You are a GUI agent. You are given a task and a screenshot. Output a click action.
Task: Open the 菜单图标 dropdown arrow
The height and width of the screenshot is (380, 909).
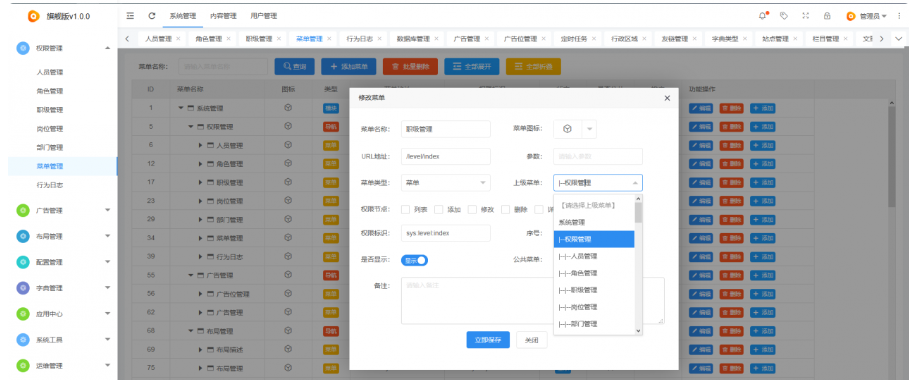point(590,129)
